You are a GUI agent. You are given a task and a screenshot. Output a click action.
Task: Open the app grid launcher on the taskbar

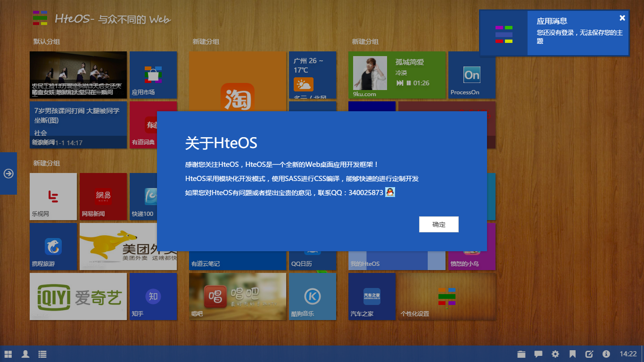tap(7, 354)
